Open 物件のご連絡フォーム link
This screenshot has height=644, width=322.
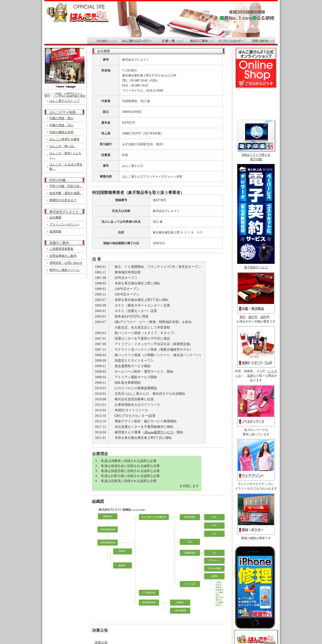click(64, 270)
